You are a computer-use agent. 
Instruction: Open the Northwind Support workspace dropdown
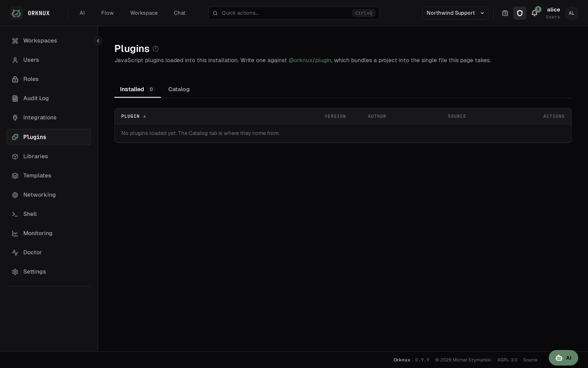(x=455, y=13)
